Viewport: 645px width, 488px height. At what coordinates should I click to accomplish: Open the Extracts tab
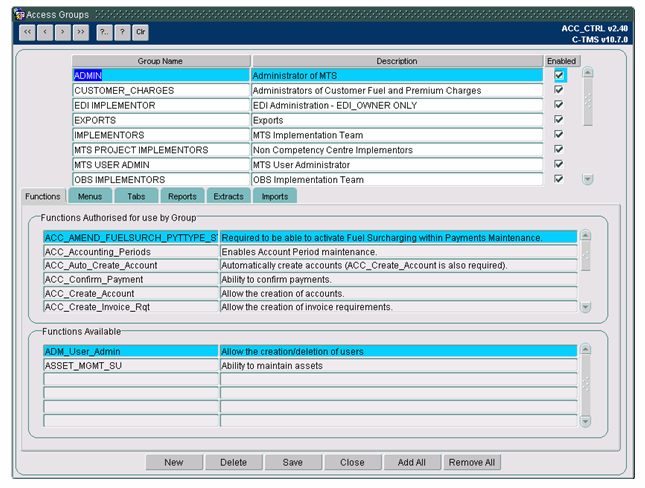tap(228, 196)
